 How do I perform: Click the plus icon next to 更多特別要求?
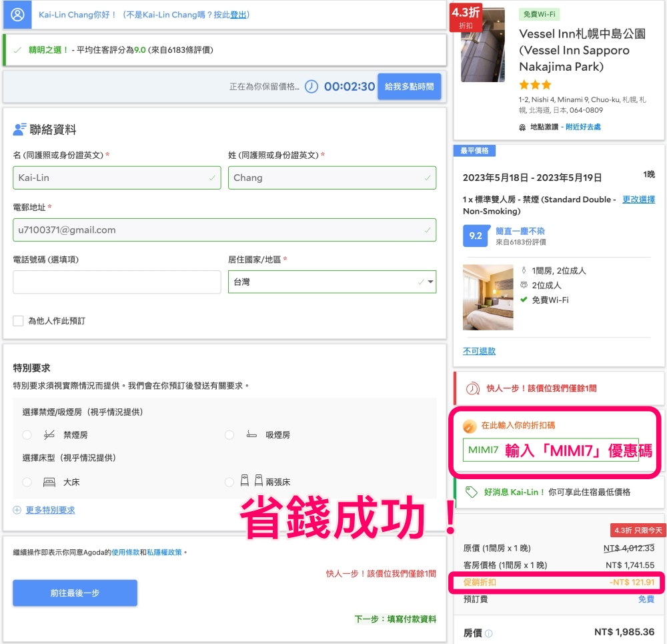pyautogui.click(x=17, y=510)
